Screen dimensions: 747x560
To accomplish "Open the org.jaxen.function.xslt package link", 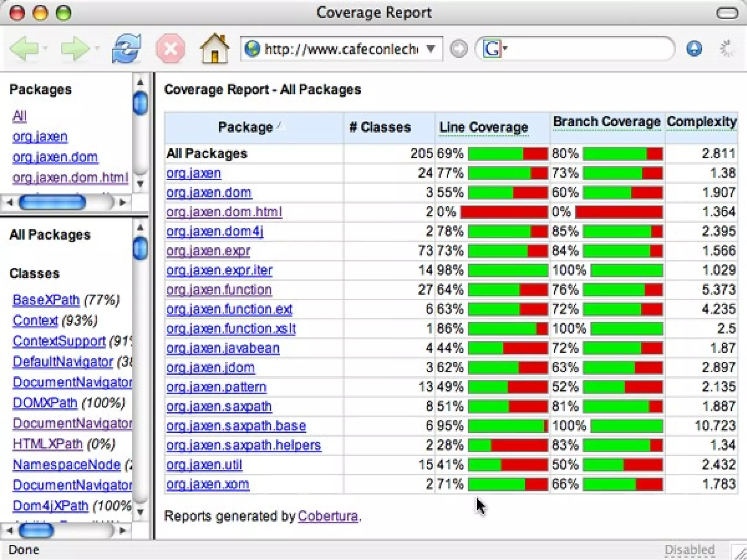I will click(231, 329).
